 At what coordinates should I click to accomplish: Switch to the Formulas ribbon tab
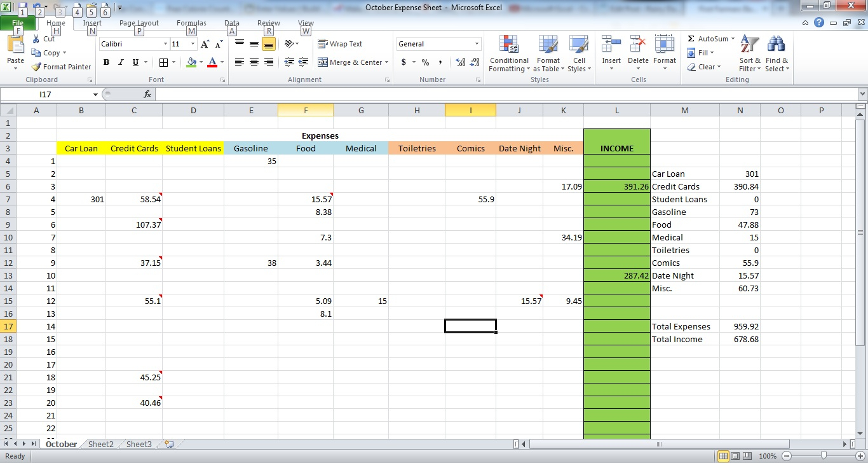(191, 22)
